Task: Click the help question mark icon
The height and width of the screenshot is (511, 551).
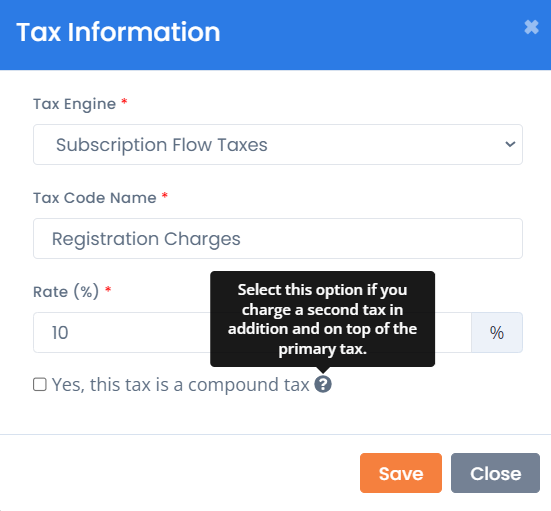Action: (x=323, y=384)
